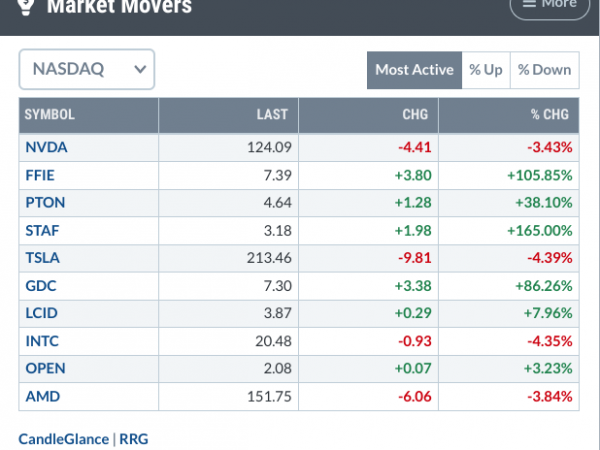
Task: Click GDC percent change +86.26%
Action: point(544,286)
